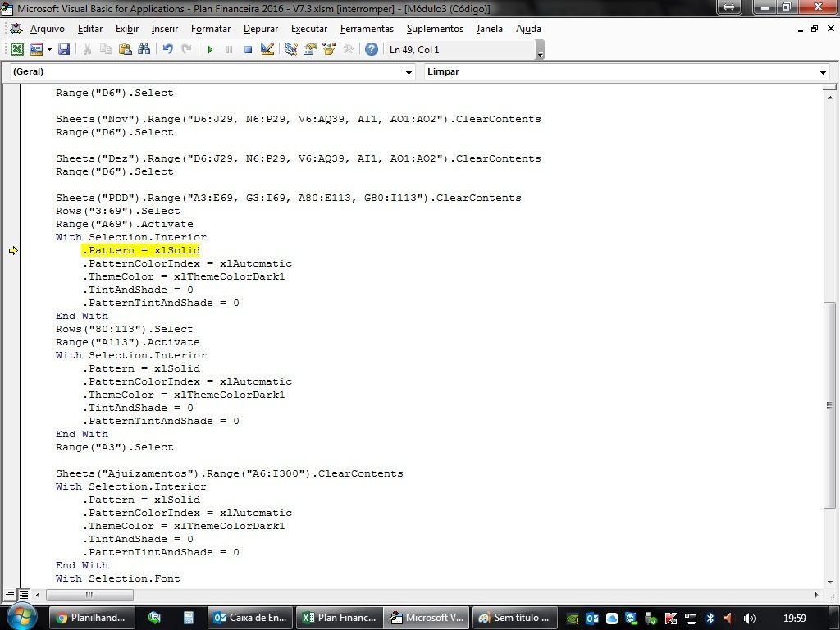Click Sheets("Ajuizamentos") ClearContents line
Viewport: 840px width, 630px height.
tap(230, 473)
